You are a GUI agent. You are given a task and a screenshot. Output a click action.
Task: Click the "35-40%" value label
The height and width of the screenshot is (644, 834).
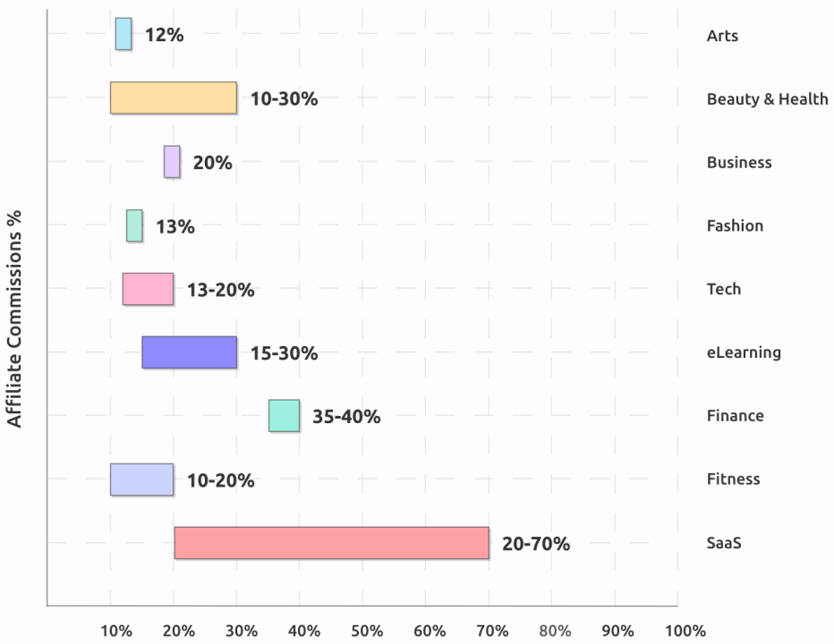tap(346, 417)
